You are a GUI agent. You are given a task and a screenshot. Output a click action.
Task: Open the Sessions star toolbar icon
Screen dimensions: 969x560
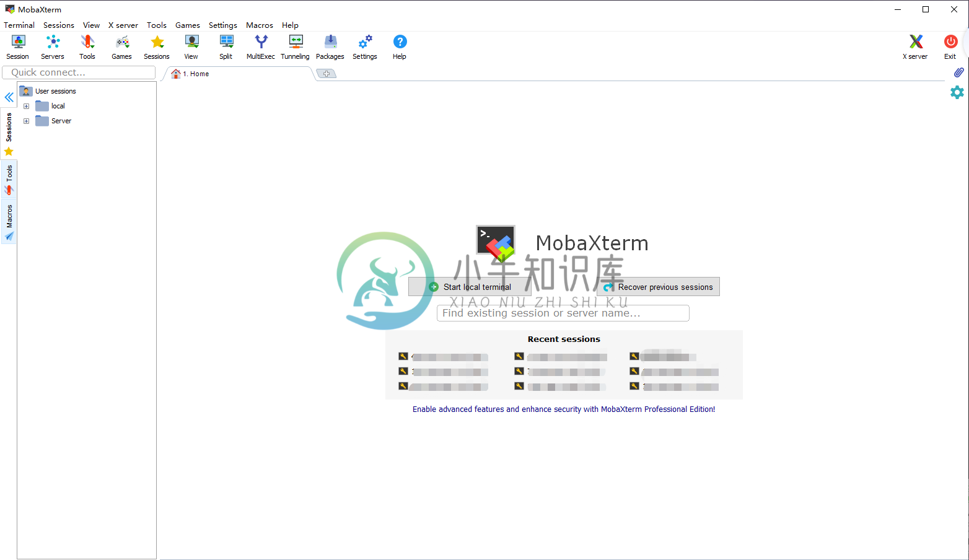click(x=157, y=47)
